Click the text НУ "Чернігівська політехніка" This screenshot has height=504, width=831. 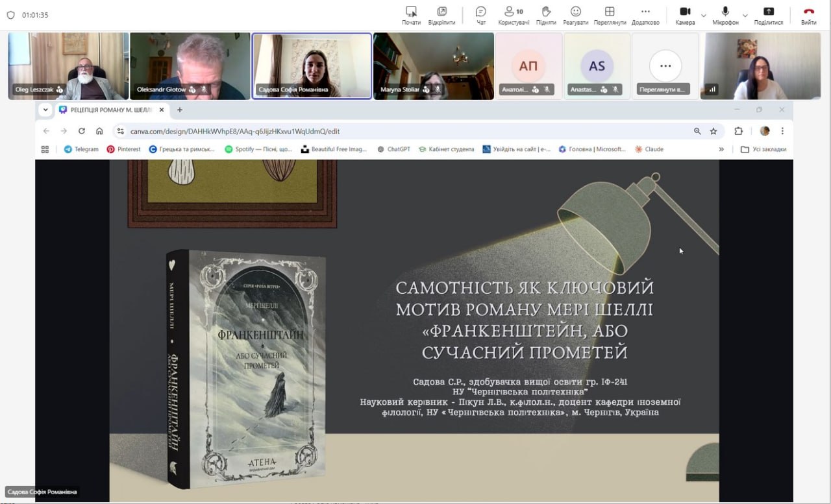coord(520,392)
